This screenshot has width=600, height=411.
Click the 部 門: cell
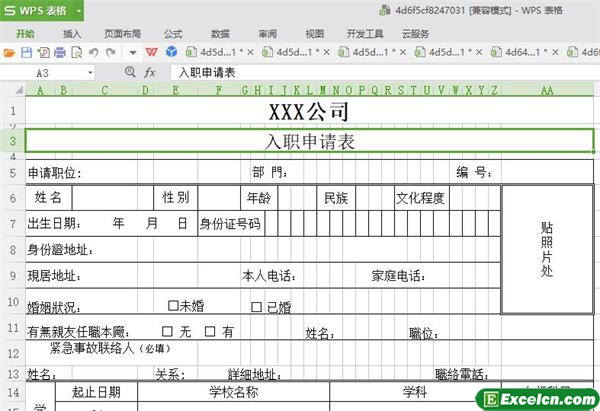pyautogui.click(x=270, y=172)
